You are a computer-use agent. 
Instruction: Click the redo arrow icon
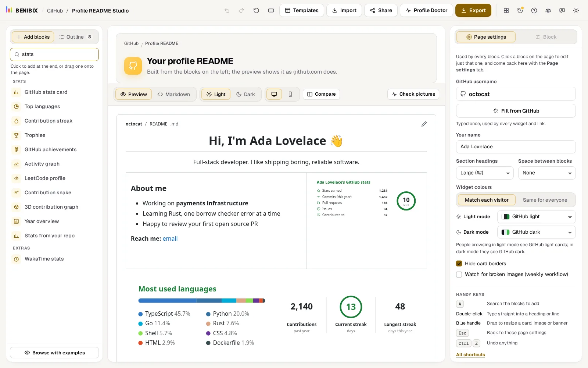[x=241, y=11]
